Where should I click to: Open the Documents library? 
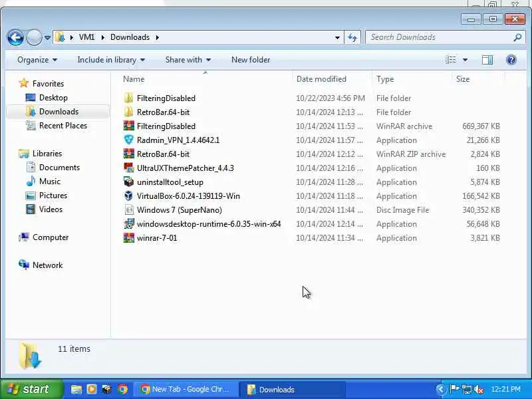59,168
